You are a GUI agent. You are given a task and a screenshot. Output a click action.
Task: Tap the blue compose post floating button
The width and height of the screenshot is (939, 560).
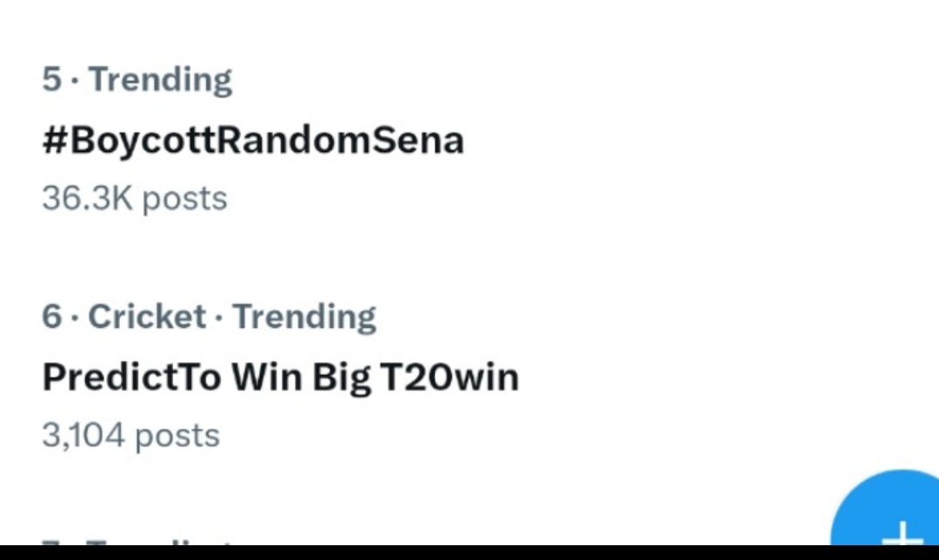[886, 508]
